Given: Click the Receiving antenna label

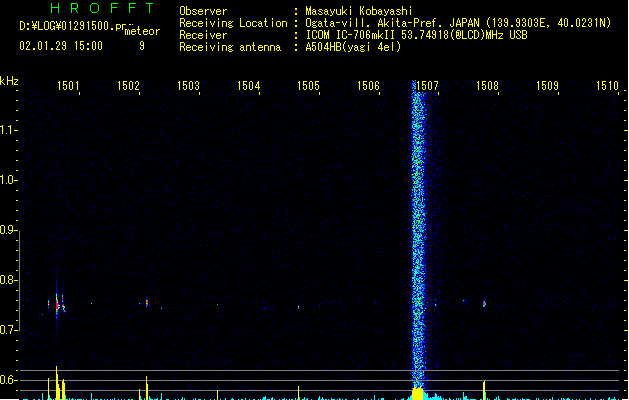Looking at the screenshot, I should (x=230, y=47).
